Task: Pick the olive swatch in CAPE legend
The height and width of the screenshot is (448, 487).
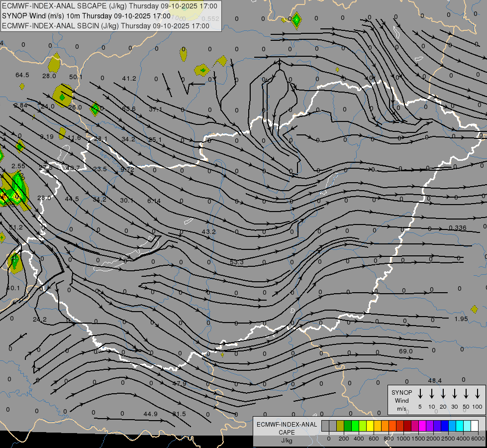Action: point(340,426)
